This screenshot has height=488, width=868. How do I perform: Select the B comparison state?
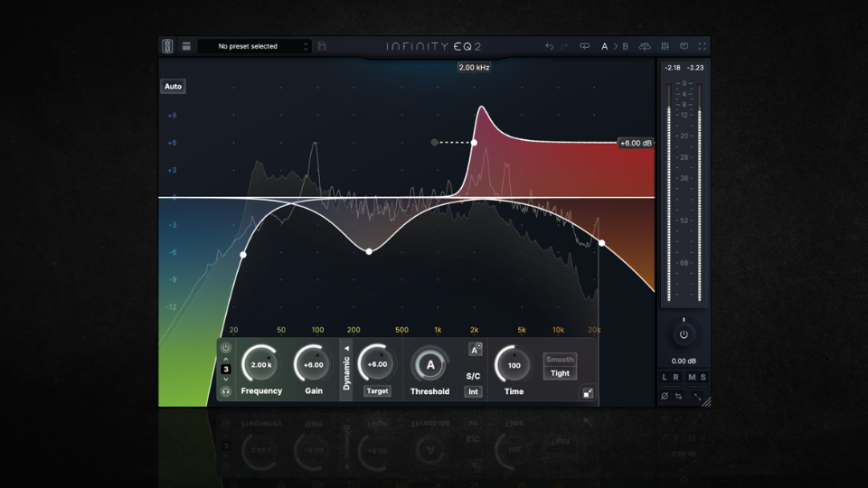[626, 46]
